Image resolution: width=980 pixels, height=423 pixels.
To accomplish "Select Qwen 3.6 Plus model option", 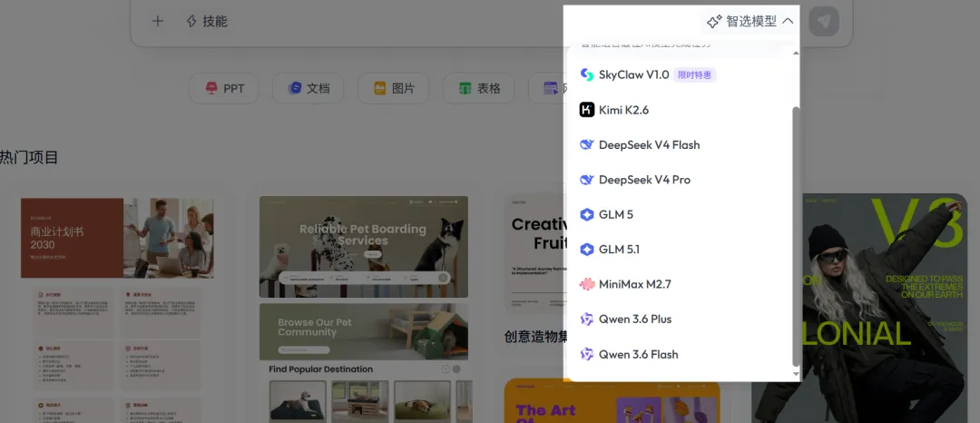I will coord(680,320).
